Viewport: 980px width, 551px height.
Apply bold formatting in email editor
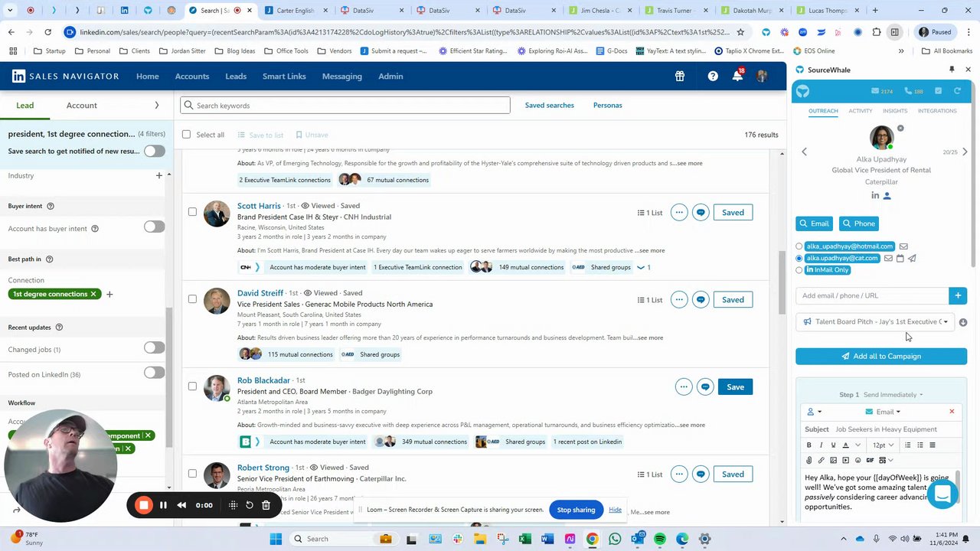coord(808,445)
